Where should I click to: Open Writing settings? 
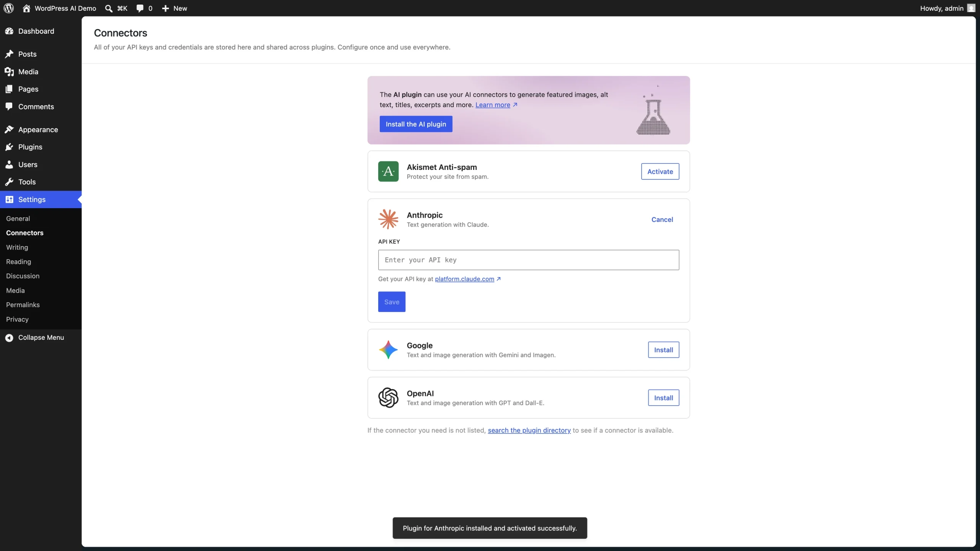(x=17, y=247)
